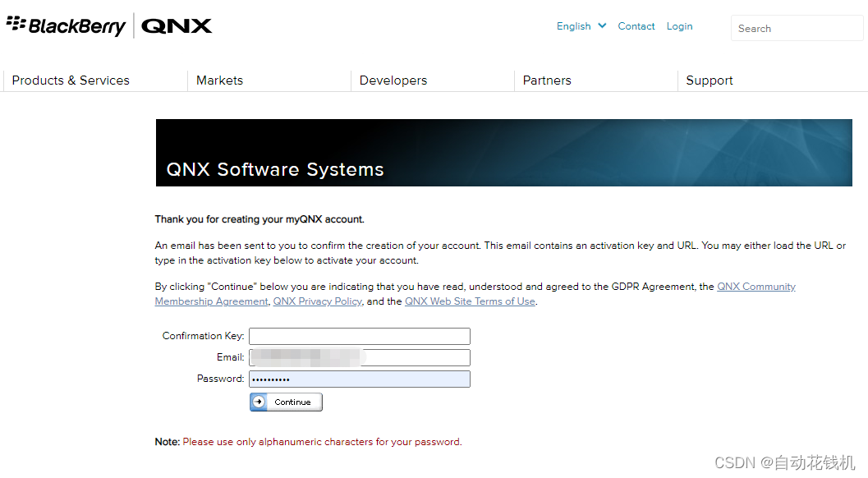Open the English language dropdown
Screen dimensions: 868x478
tap(573, 25)
